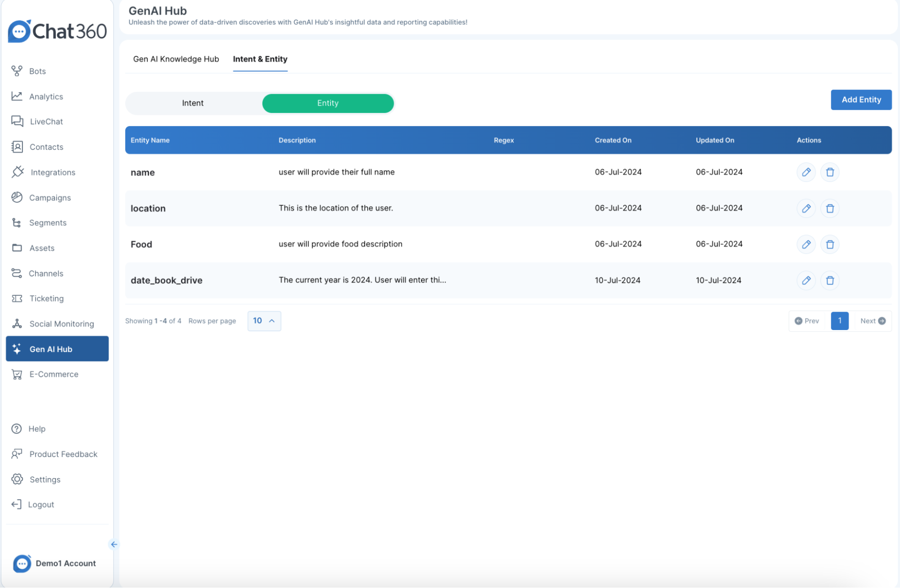This screenshot has width=900, height=588.
Task: Click the Updated On column header
Action: click(715, 140)
